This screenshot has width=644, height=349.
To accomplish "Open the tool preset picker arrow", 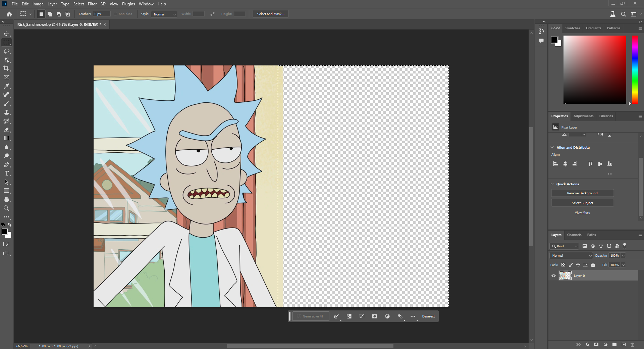I will coord(30,14).
